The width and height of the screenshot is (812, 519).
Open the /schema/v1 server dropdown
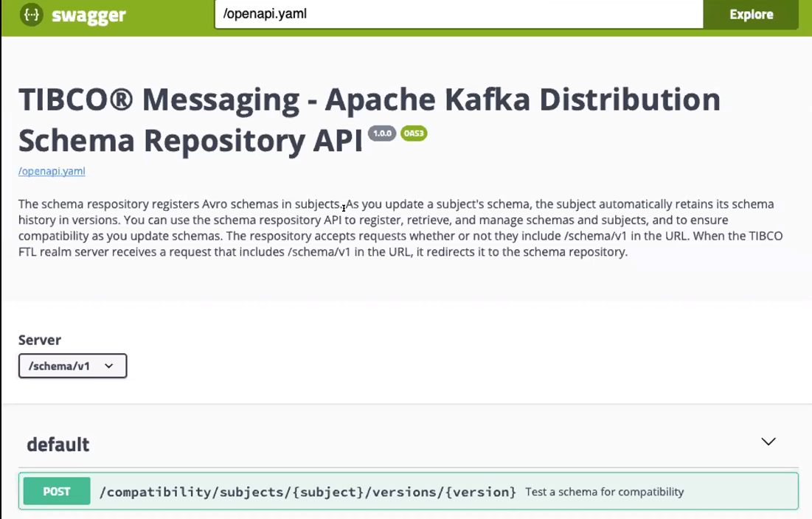(x=72, y=366)
